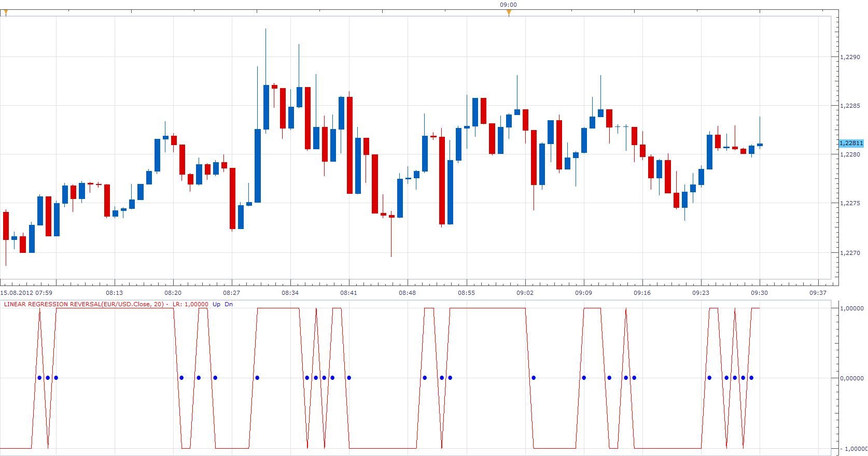Image resolution: width=868 pixels, height=456 pixels.
Task: Click the 1,2290 price axis label
Action: tap(850, 57)
